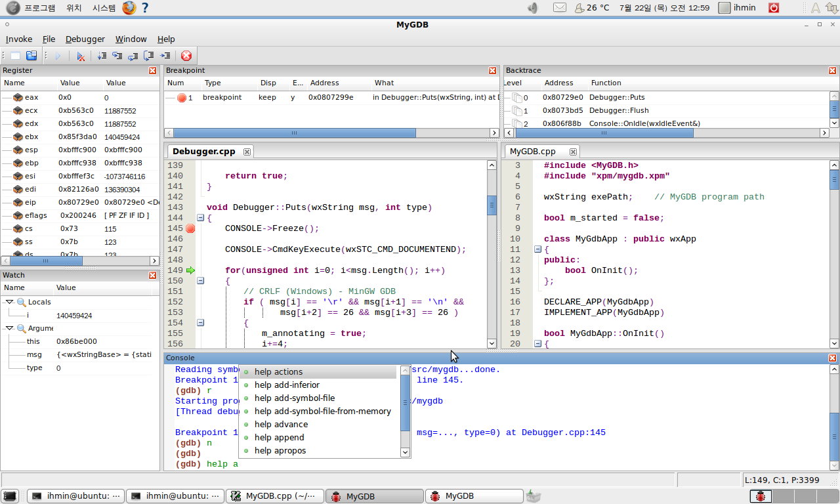Click the run-to-line right arrow toolbar icon
This screenshot has width=840, height=504.
click(x=165, y=56)
